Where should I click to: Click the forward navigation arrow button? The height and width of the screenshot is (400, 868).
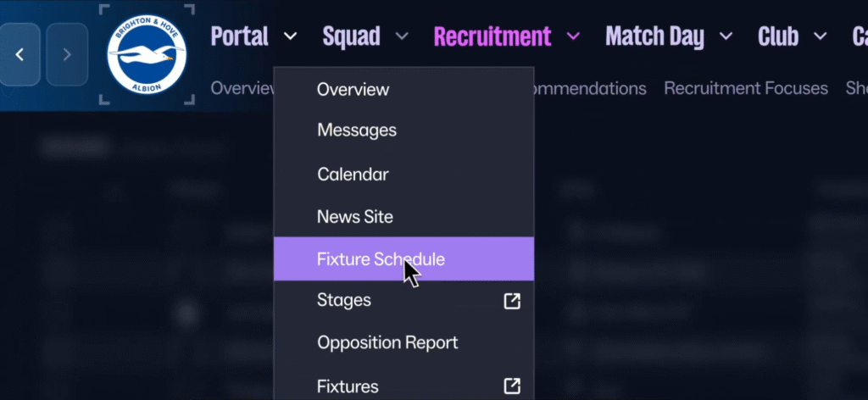[x=67, y=54]
